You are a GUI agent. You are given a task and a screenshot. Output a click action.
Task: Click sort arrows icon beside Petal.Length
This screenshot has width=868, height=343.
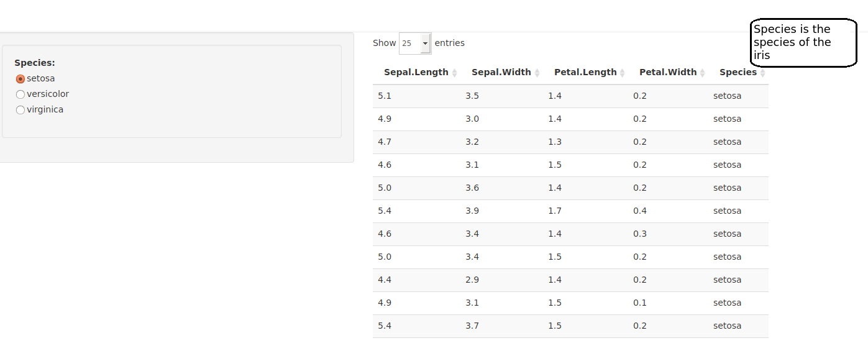[x=623, y=73]
